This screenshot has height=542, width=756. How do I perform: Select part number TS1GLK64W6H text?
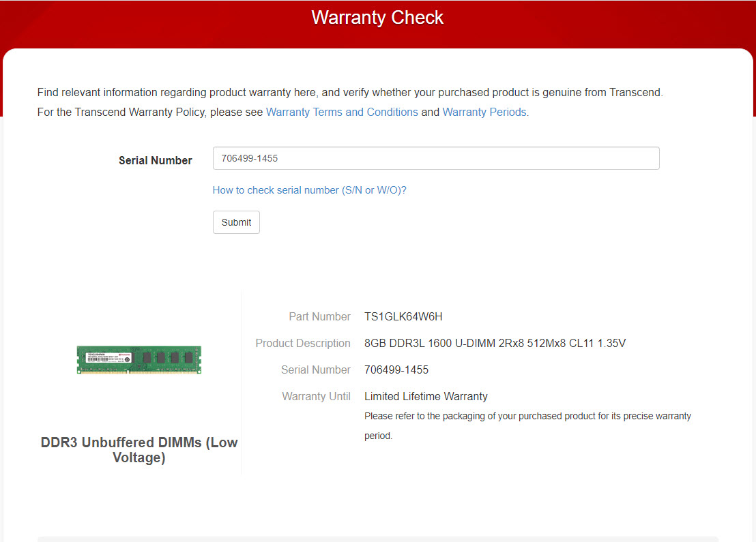tap(403, 316)
